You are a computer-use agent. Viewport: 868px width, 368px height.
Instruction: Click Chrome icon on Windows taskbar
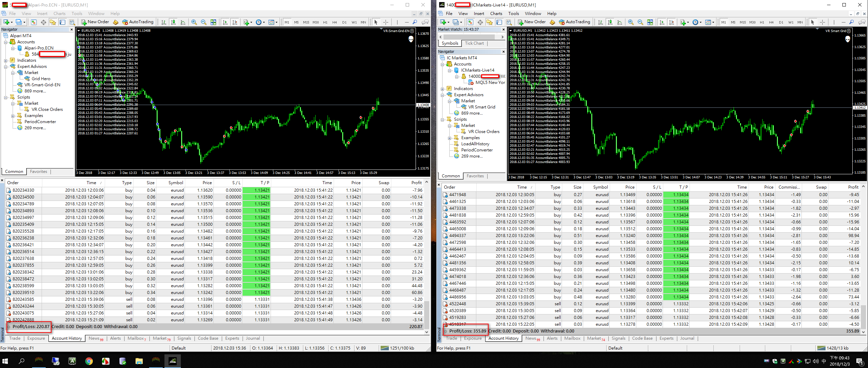[x=89, y=361]
